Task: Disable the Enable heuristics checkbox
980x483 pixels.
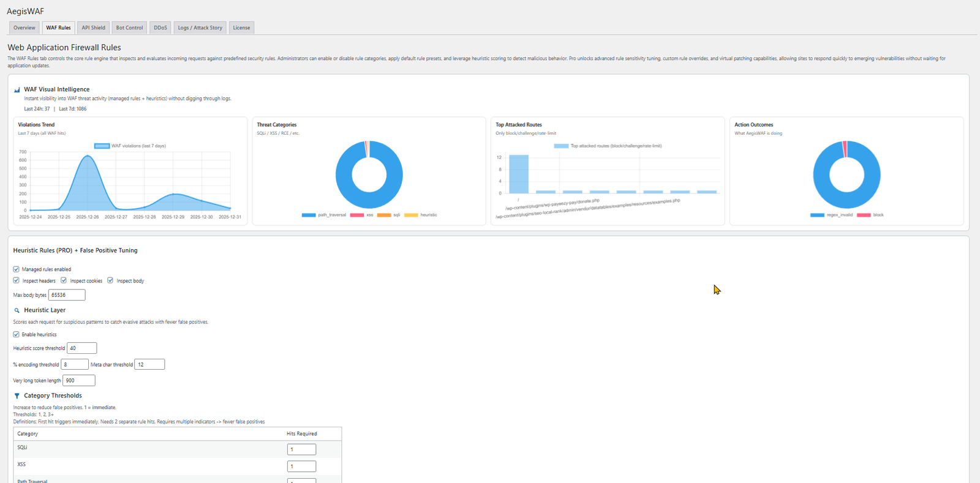Action: point(17,334)
